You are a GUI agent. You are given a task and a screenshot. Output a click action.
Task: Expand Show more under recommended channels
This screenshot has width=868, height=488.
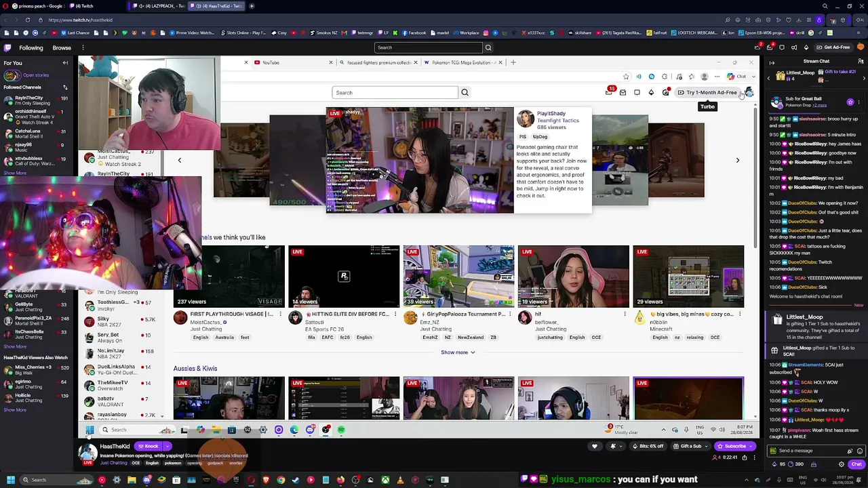click(x=458, y=352)
